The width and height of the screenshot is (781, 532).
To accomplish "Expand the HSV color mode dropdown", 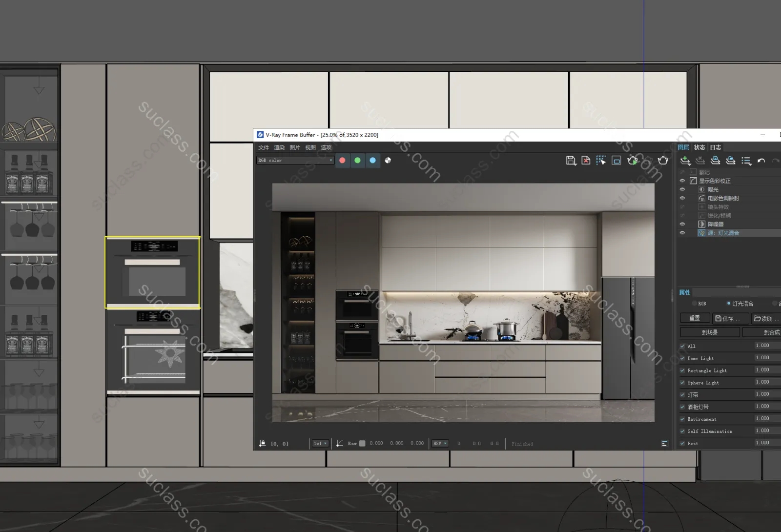I will coord(440,443).
